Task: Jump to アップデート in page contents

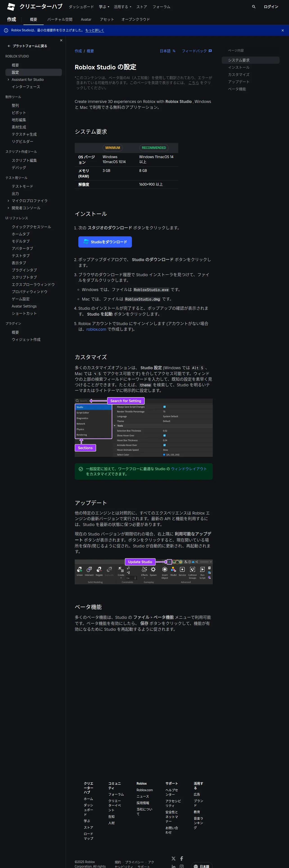Action: click(239, 82)
